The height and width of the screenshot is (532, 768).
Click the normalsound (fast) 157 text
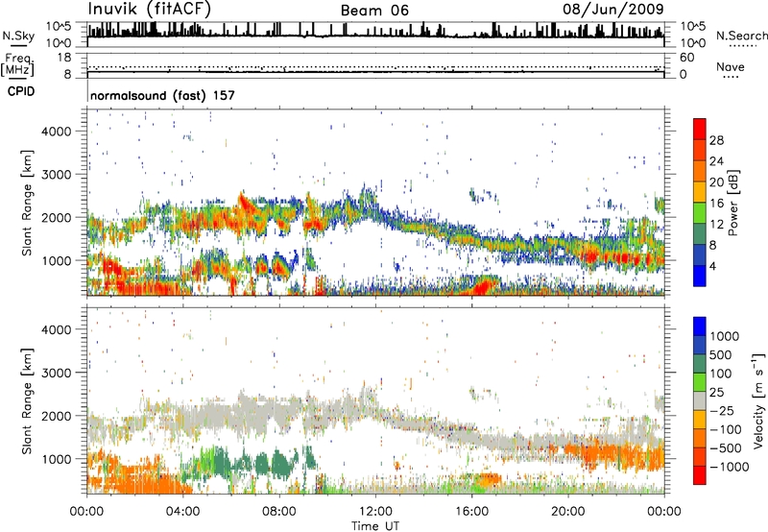162,95
